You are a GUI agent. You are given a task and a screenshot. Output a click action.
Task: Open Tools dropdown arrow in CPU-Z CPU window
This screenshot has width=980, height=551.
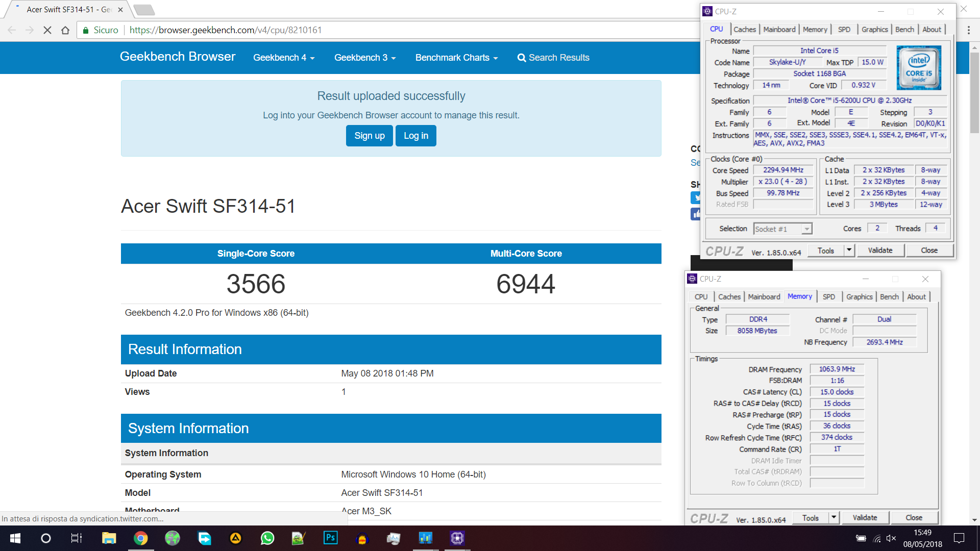pos(849,250)
